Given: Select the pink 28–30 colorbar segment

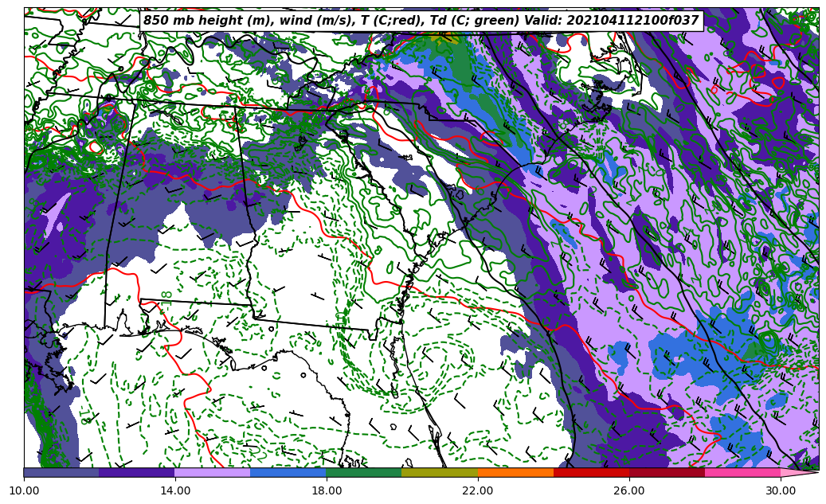Looking at the screenshot, I should (742, 472).
